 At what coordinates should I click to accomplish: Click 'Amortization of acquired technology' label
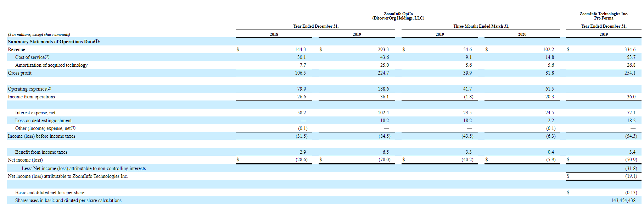(51, 65)
